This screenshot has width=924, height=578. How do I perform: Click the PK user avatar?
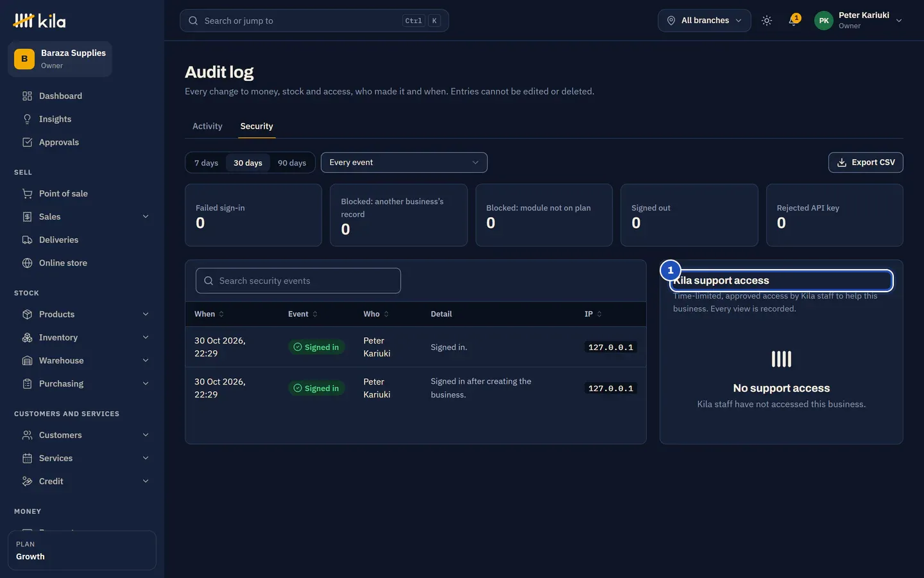(824, 21)
